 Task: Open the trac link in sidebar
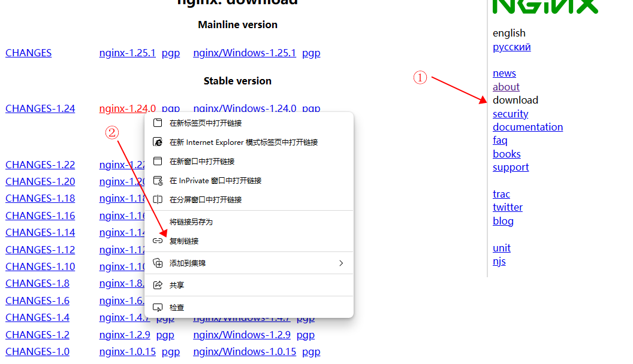coord(501,194)
